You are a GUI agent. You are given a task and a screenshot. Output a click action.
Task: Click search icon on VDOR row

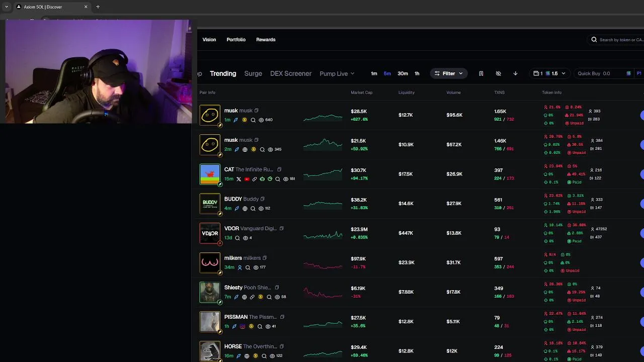[x=237, y=238]
